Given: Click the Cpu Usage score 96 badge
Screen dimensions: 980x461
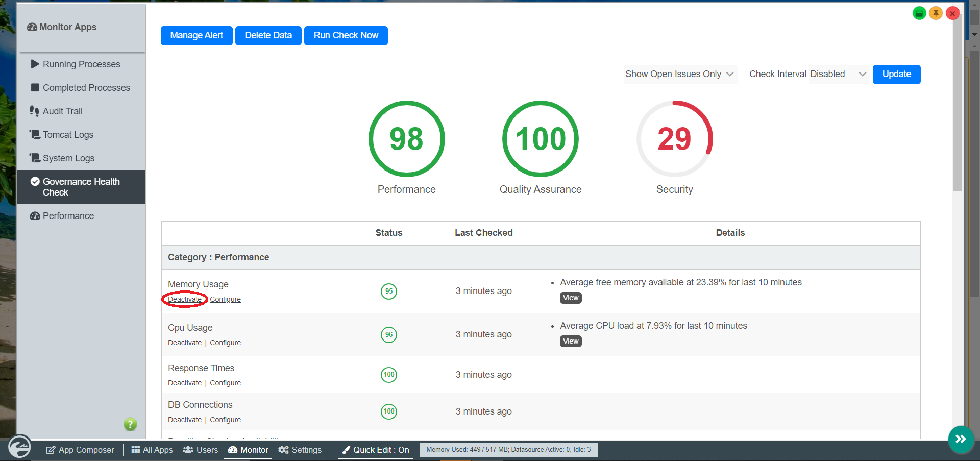Looking at the screenshot, I should [389, 335].
